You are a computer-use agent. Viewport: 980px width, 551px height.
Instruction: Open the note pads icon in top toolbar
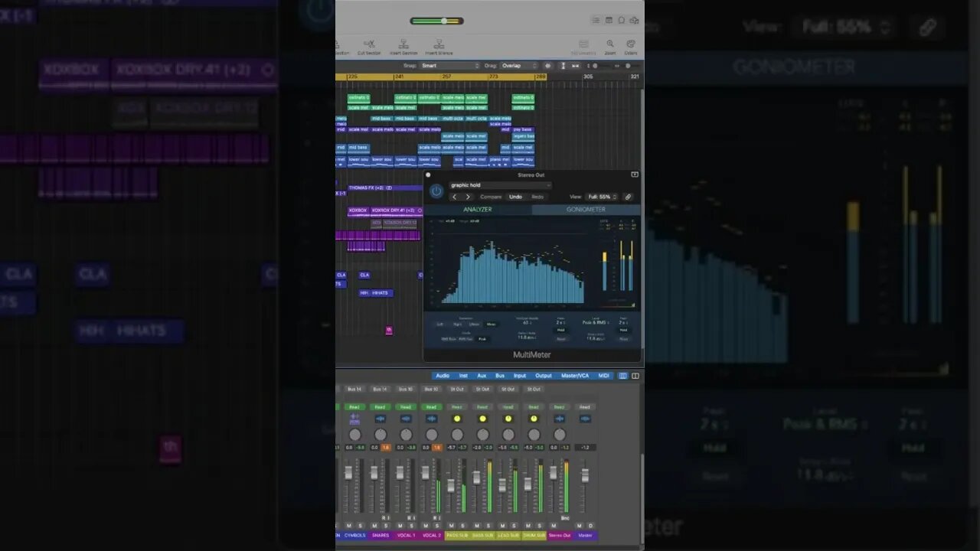coord(609,21)
